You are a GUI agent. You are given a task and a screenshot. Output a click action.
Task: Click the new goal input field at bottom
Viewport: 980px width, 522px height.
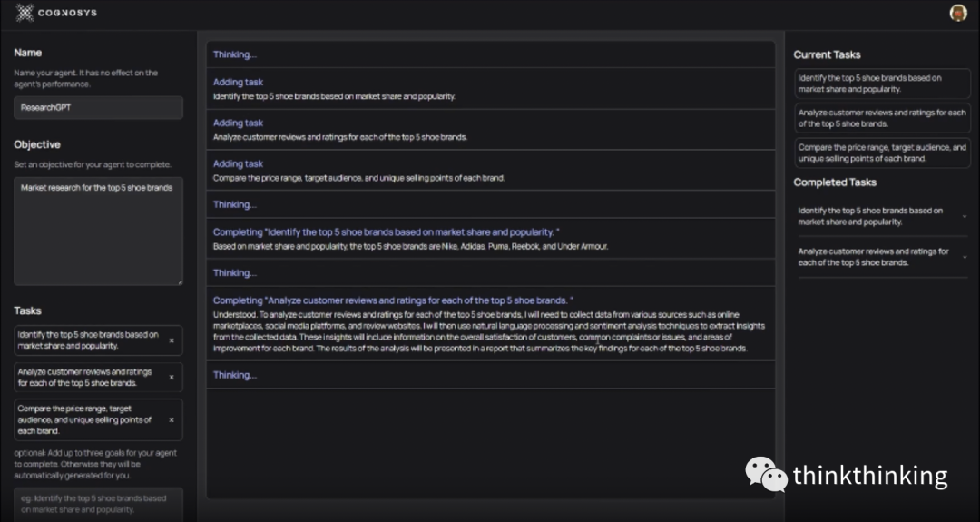pos(98,504)
